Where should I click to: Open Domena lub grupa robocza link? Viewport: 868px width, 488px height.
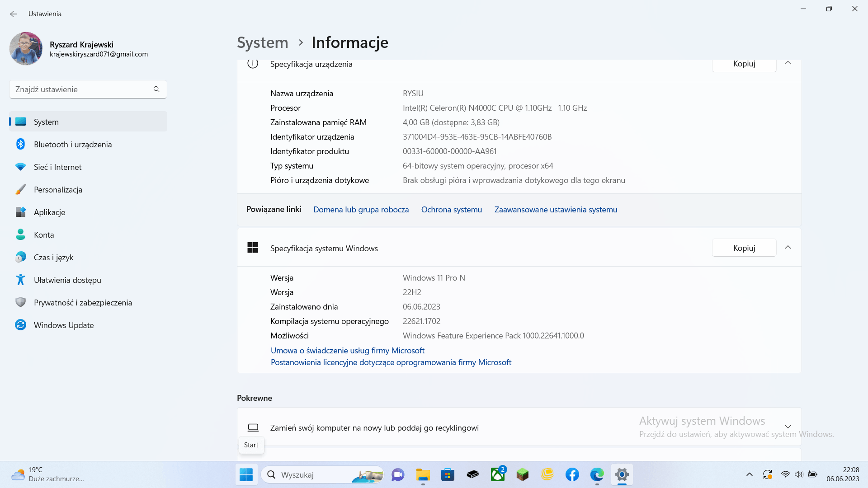(361, 210)
